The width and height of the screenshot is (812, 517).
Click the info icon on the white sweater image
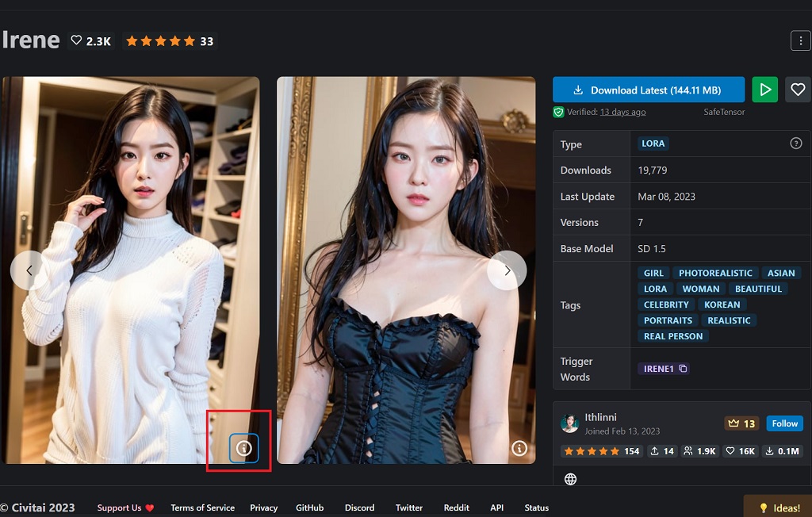[244, 448]
